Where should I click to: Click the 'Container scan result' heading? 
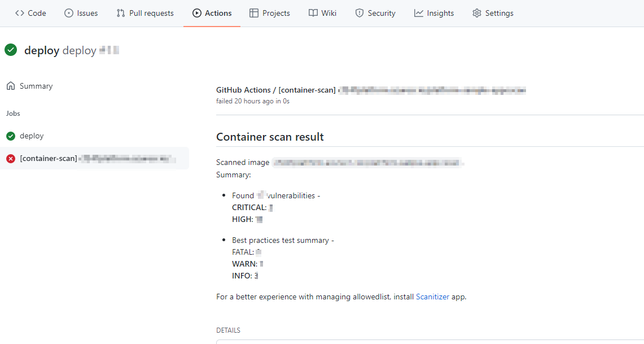[270, 137]
